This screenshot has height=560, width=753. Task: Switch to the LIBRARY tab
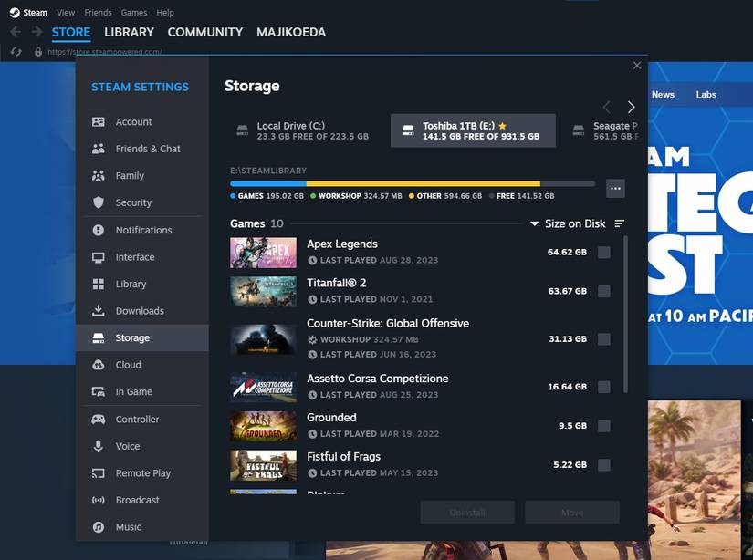(x=129, y=32)
